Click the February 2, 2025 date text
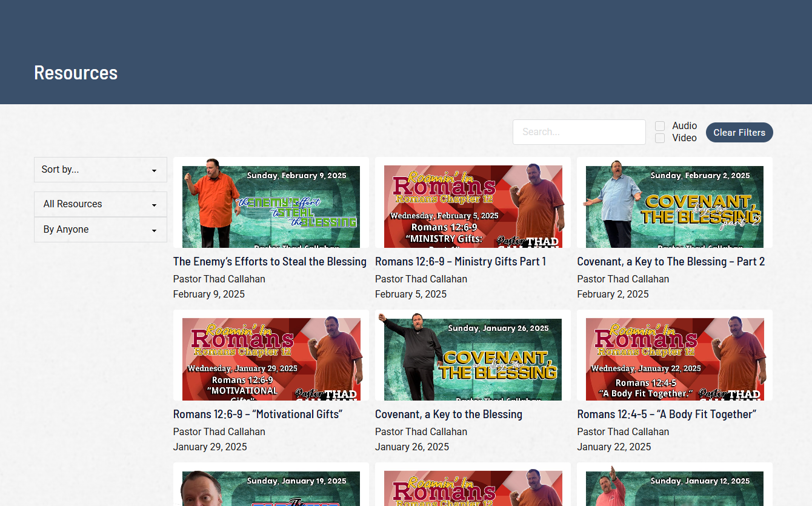812x506 pixels. coord(613,295)
